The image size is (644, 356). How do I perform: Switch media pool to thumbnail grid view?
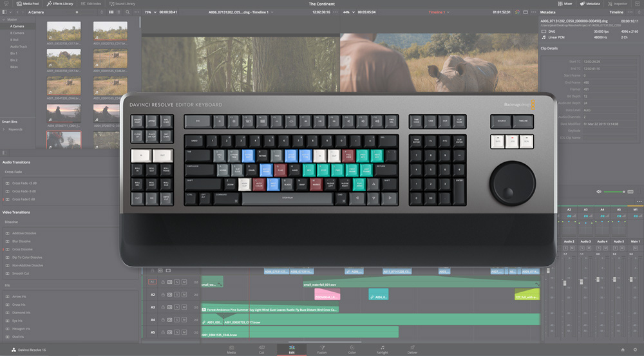[x=111, y=12]
